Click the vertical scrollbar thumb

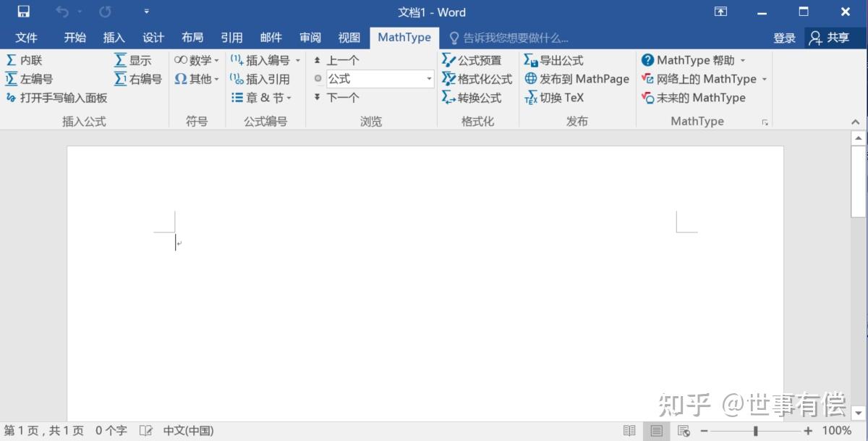pos(859,181)
